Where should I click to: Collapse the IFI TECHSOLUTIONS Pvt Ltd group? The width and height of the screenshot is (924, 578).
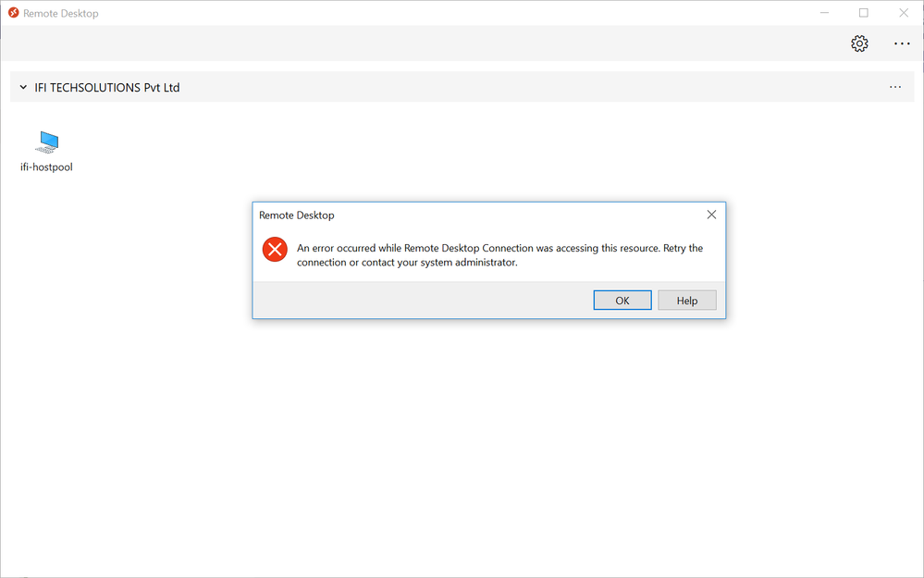[x=23, y=87]
